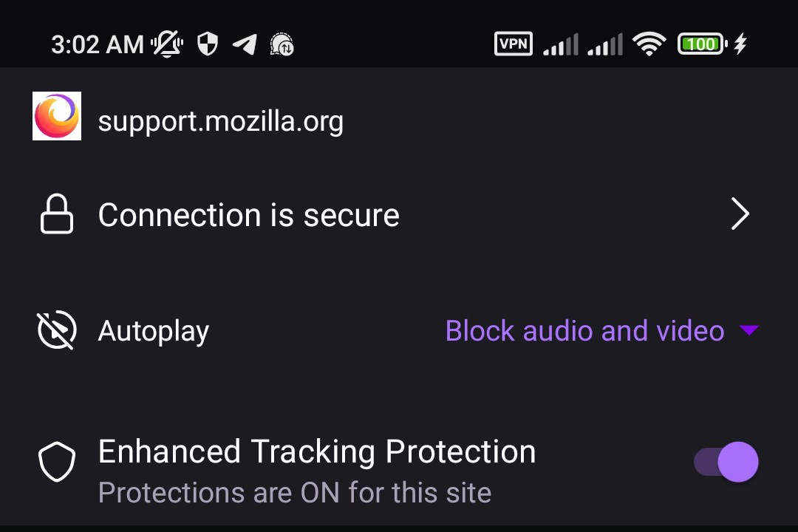Tap the battery level indicator
This screenshot has width=798, height=532.
[x=701, y=44]
